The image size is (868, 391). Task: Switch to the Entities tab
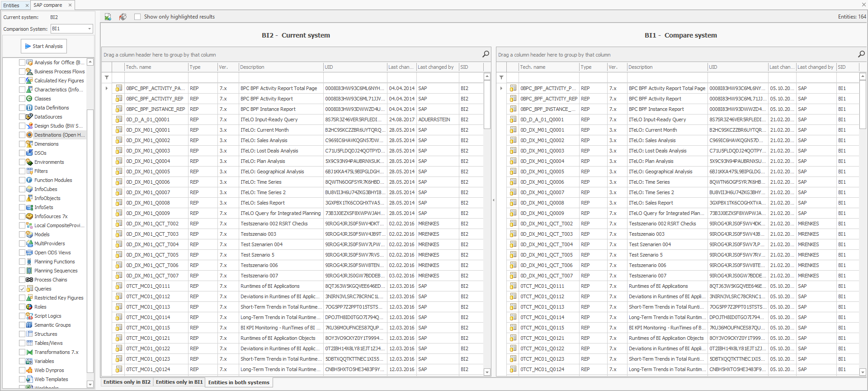(11, 5)
